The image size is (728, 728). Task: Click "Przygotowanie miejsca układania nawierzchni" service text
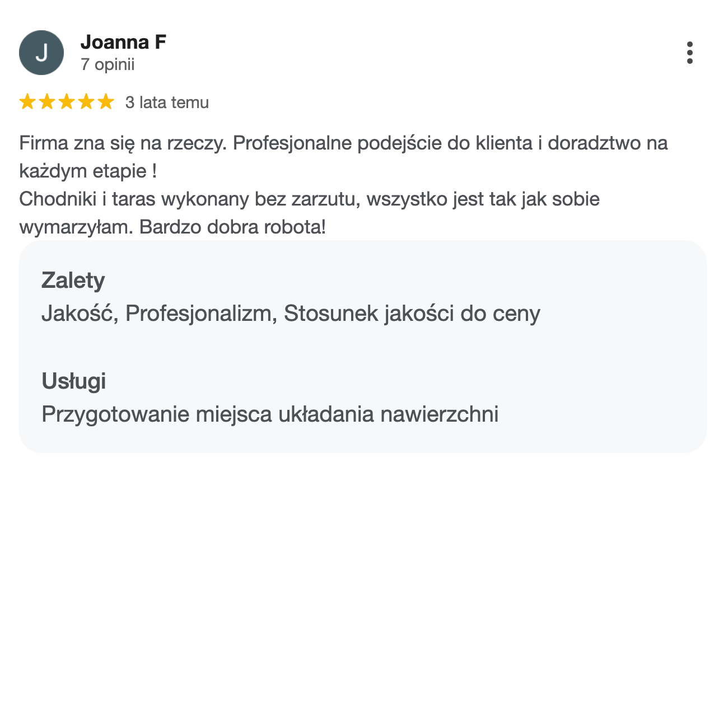270,414
